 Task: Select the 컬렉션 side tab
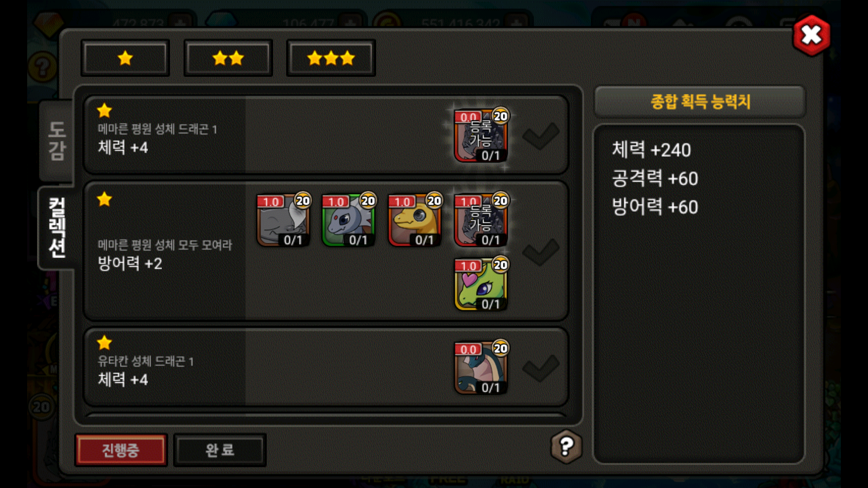[57, 227]
